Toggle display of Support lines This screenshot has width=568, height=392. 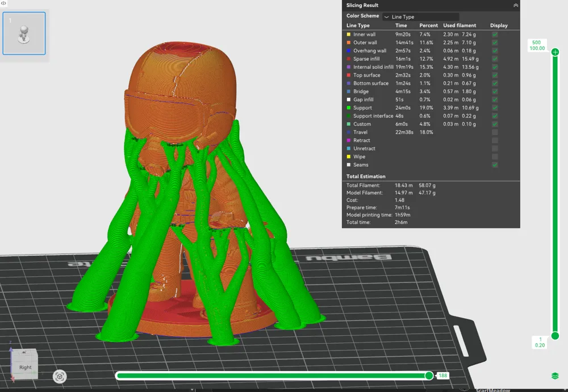pyautogui.click(x=495, y=108)
